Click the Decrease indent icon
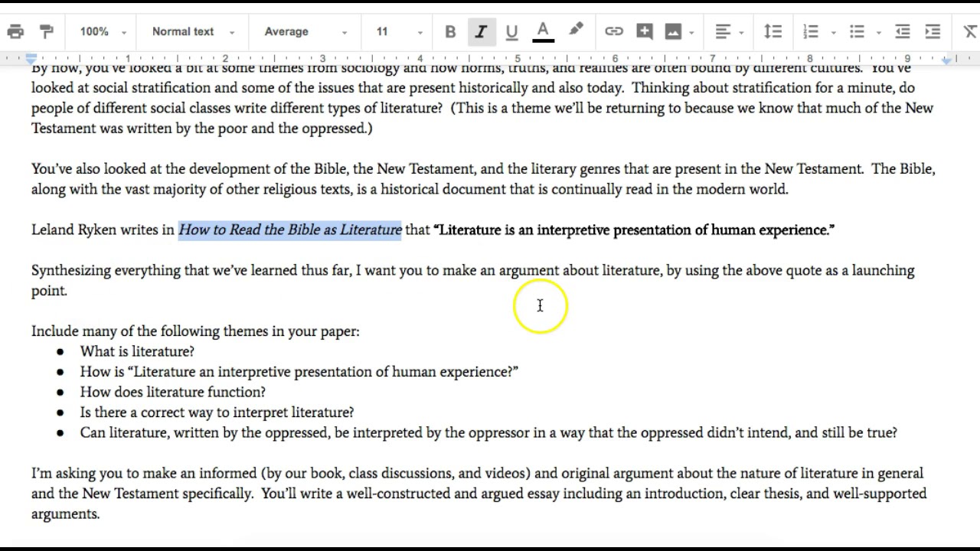Image resolution: width=980 pixels, height=551 pixels. pyautogui.click(x=903, y=31)
